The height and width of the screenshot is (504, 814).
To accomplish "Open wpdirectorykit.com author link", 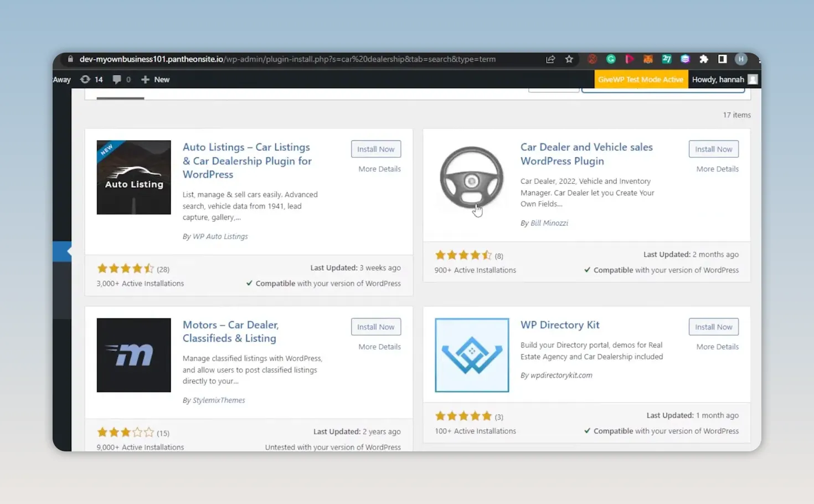I will tap(561, 376).
